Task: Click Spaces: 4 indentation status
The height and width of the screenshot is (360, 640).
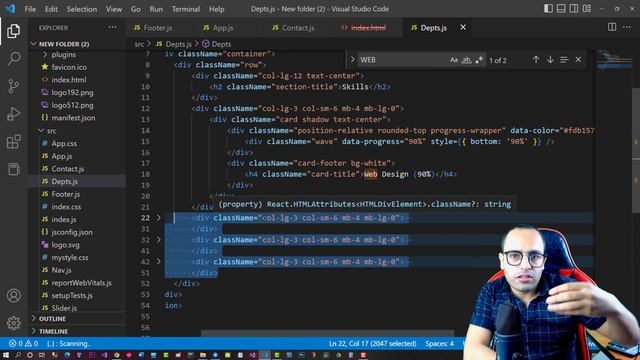Action: (x=439, y=344)
